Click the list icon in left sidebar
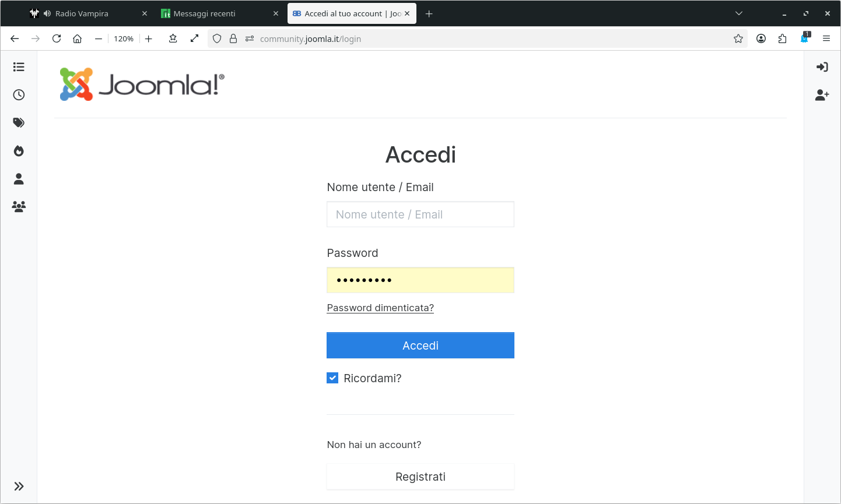Viewport: 841px width, 504px height. (x=19, y=67)
